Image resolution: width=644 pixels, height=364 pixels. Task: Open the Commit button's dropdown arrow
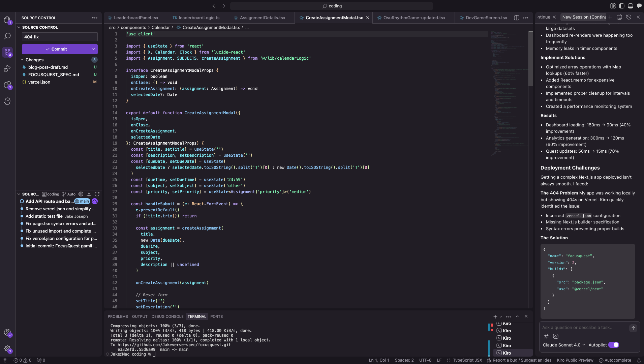tap(93, 49)
